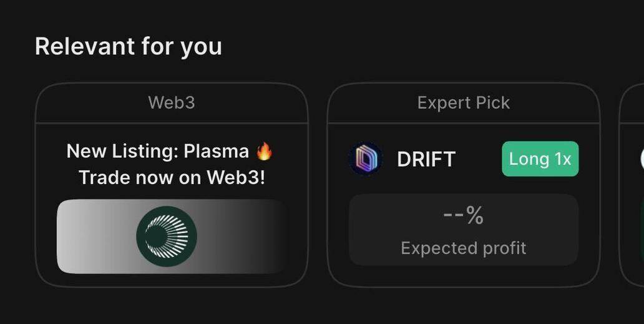Tap the Expected profit label

[463, 248]
